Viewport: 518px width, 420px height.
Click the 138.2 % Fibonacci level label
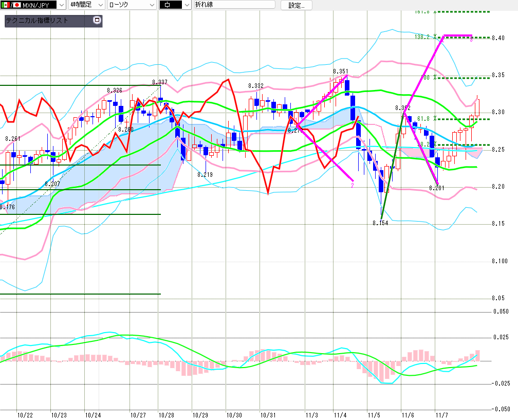coord(425,36)
